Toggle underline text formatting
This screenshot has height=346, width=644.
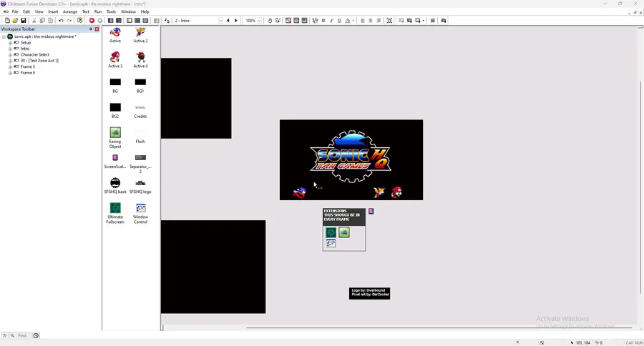[339, 21]
